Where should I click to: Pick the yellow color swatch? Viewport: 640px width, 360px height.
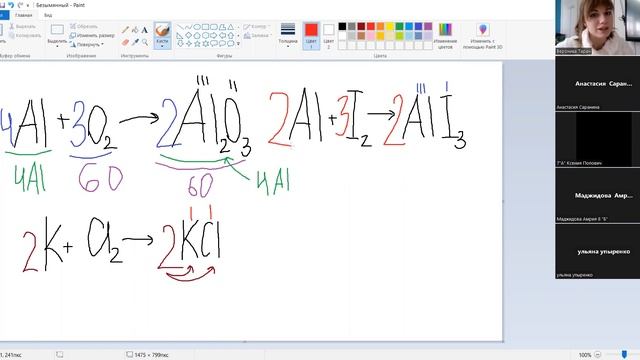[x=390, y=27]
